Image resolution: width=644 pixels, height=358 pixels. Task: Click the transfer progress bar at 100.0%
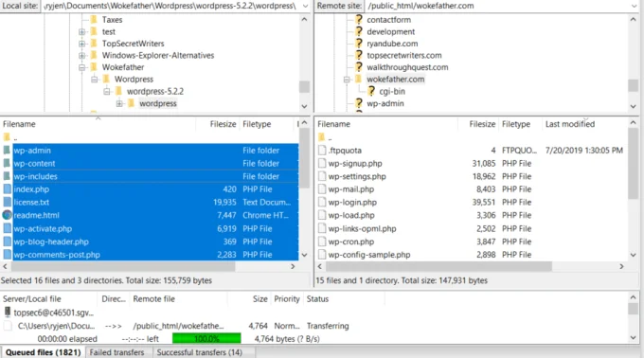tap(206, 339)
